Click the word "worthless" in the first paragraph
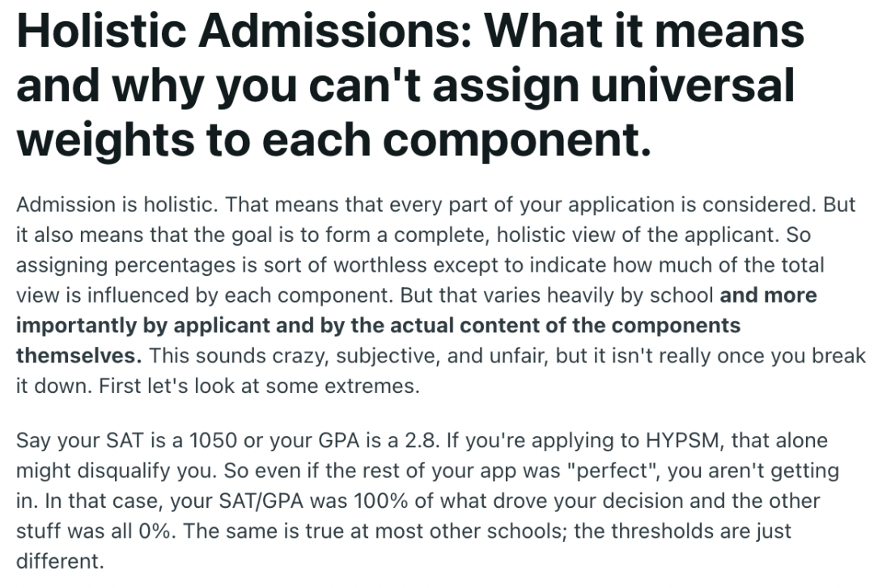Viewport: 874px width, 588px height. [380, 264]
